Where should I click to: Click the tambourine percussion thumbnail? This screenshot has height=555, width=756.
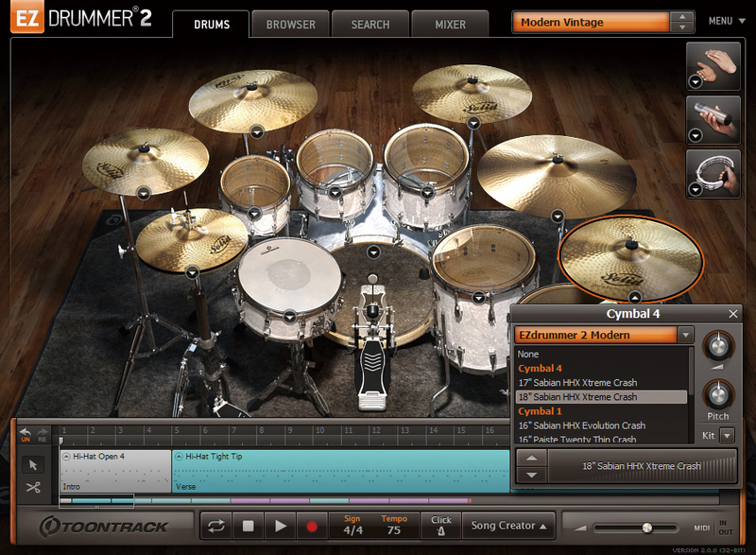[x=713, y=174]
